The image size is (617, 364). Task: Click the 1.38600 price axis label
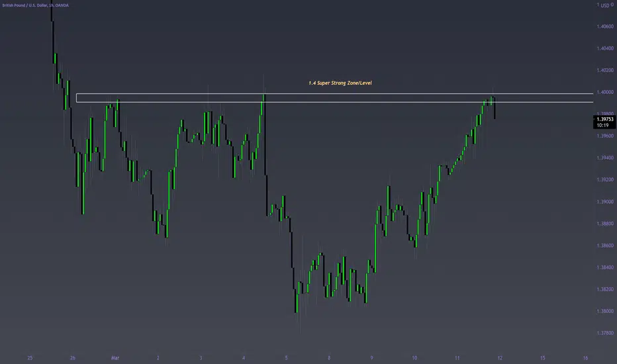tap(605, 245)
